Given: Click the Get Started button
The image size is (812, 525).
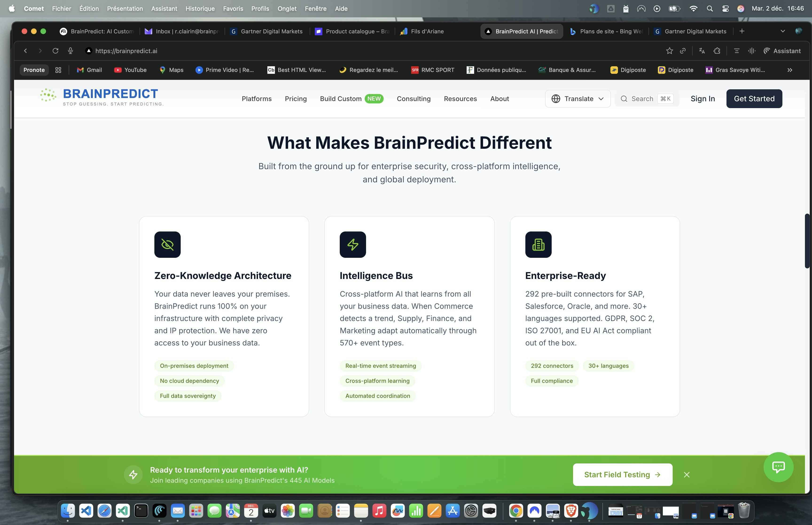Looking at the screenshot, I should tap(754, 98).
